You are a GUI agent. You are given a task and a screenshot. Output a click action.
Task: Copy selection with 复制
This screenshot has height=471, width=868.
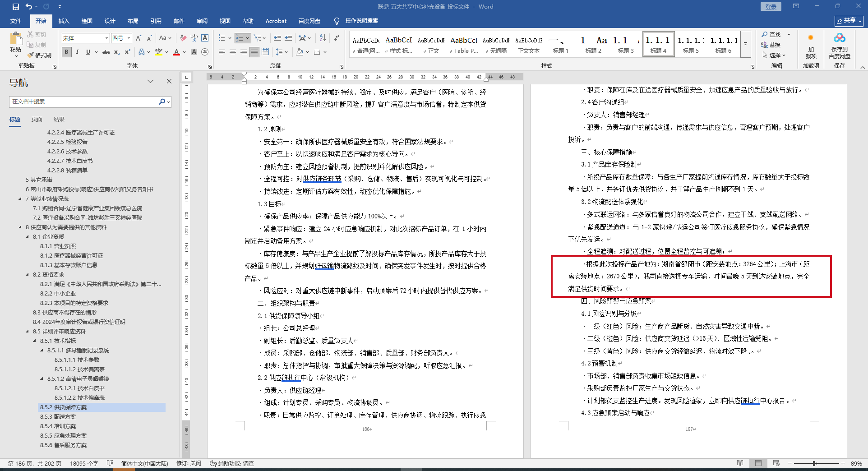pyautogui.click(x=37, y=45)
